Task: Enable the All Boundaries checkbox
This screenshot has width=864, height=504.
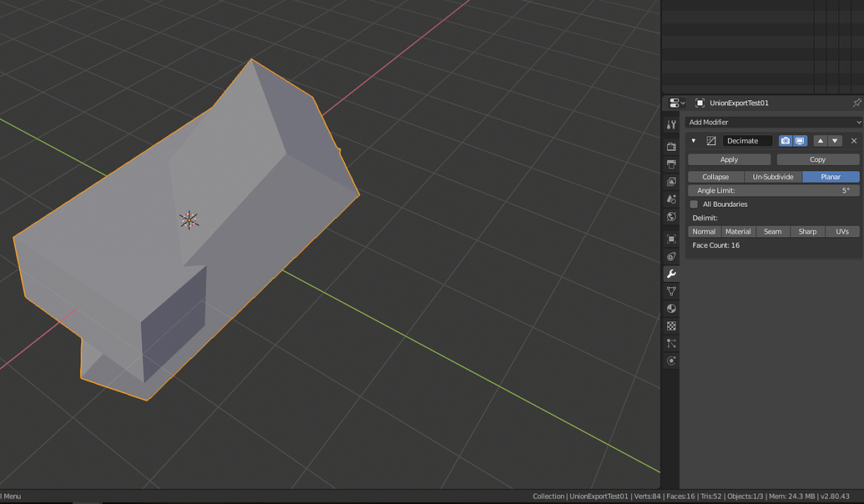Action: pyautogui.click(x=694, y=204)
